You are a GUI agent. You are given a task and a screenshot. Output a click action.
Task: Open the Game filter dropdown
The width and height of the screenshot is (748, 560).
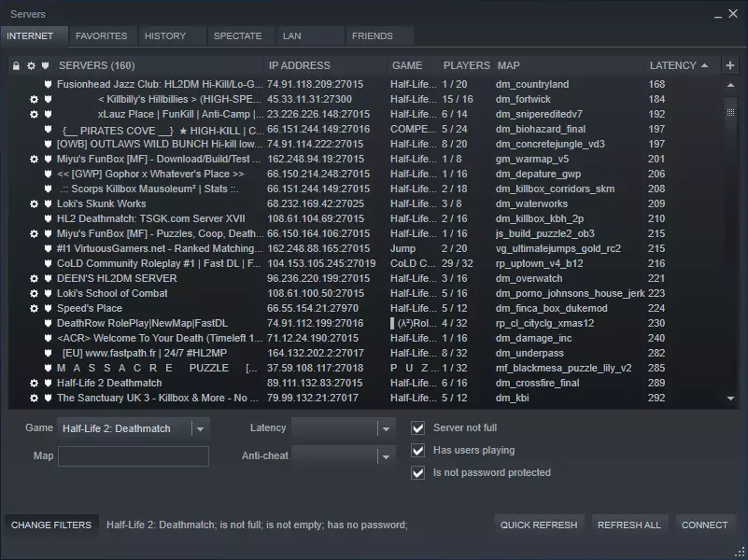[200, 429]
